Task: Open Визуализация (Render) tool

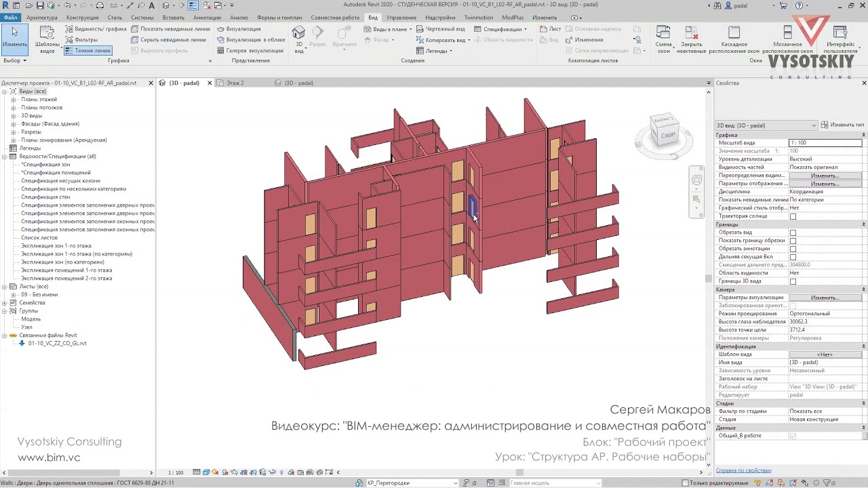Action: [x=239, y=29]
